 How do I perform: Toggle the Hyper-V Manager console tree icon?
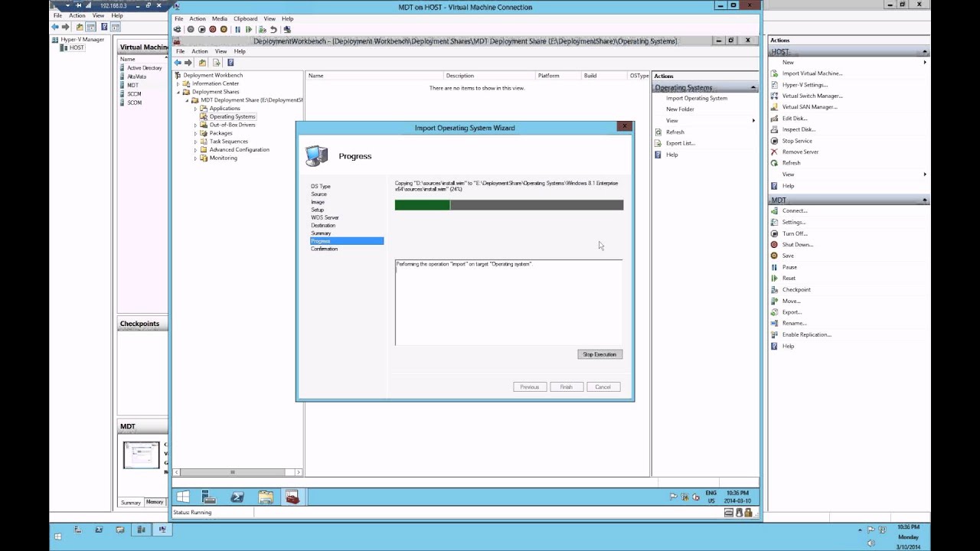[90, 27]
